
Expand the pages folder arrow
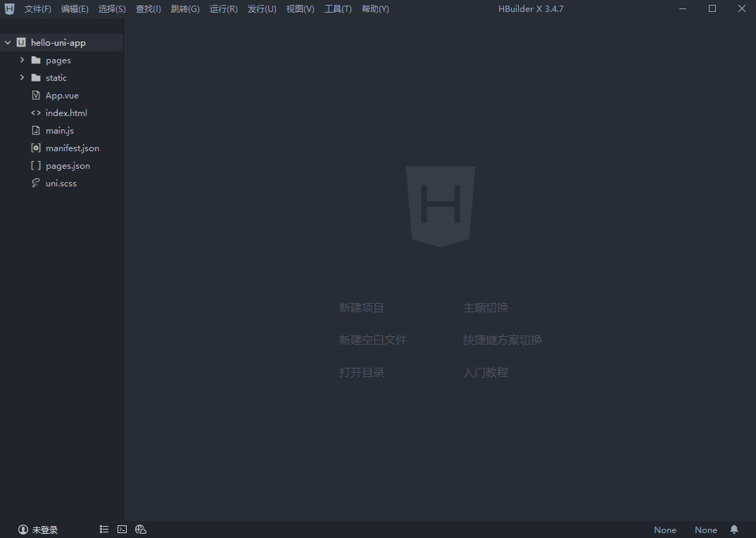(22, 60)
